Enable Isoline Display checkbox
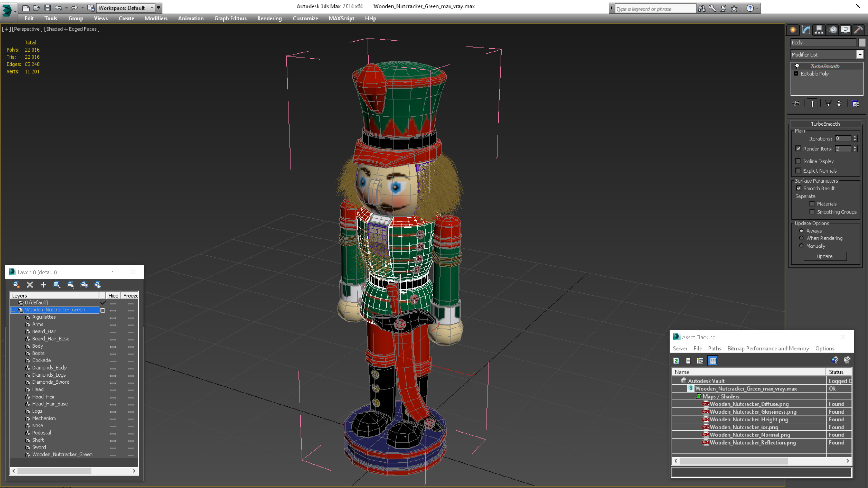 [798, 161]
